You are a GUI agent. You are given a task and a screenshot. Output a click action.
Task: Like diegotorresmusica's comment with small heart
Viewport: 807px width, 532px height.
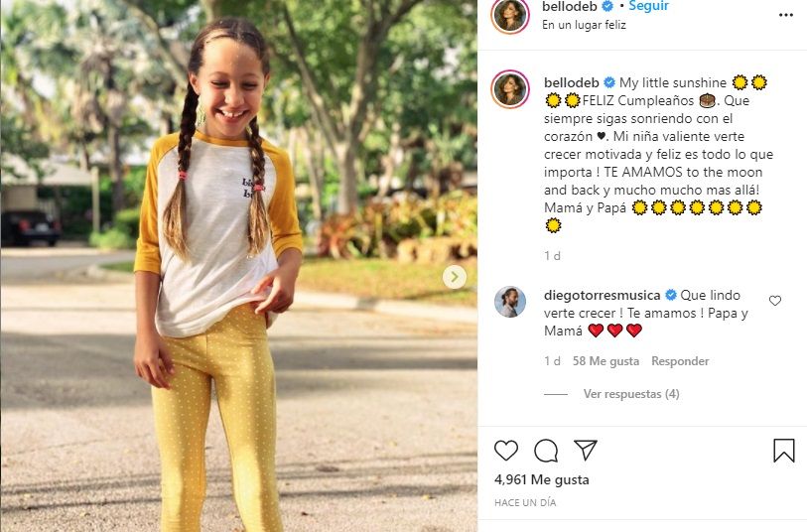pyautogui.click(x=775, y=301)
